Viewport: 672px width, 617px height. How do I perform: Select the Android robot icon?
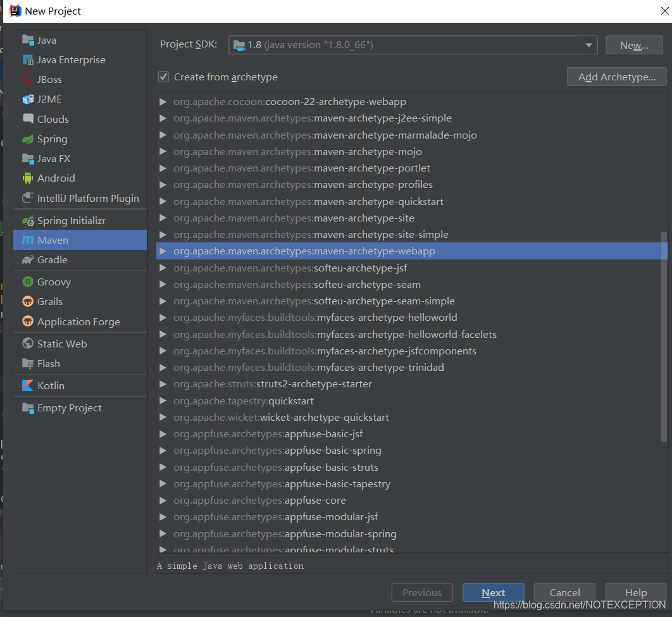click(28, 178)
